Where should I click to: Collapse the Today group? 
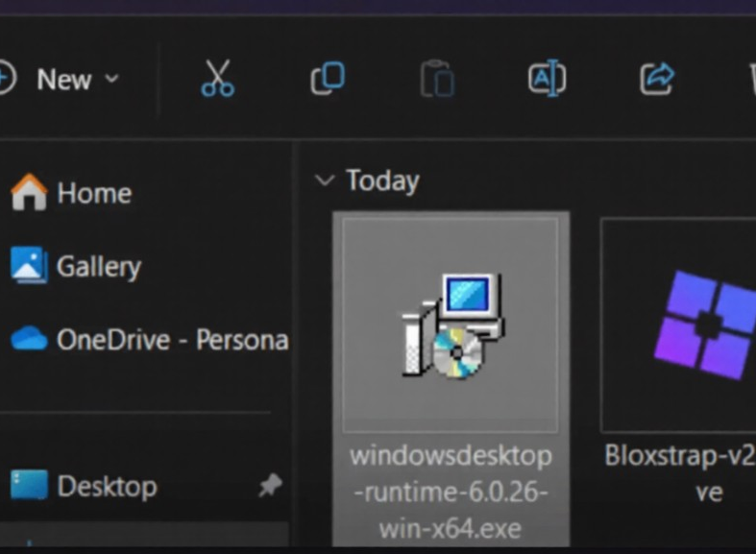325,181
